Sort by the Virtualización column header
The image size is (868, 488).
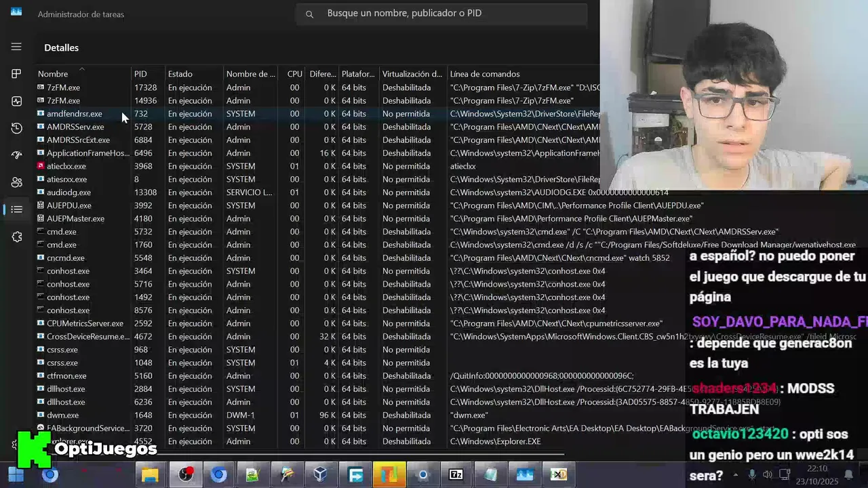tap(413, 74)
